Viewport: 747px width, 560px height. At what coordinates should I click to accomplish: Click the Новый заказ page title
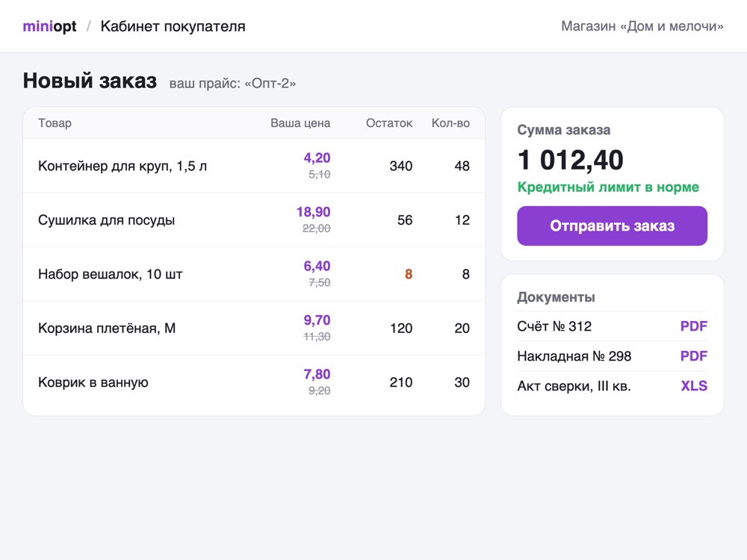click(x=90, y=81)
